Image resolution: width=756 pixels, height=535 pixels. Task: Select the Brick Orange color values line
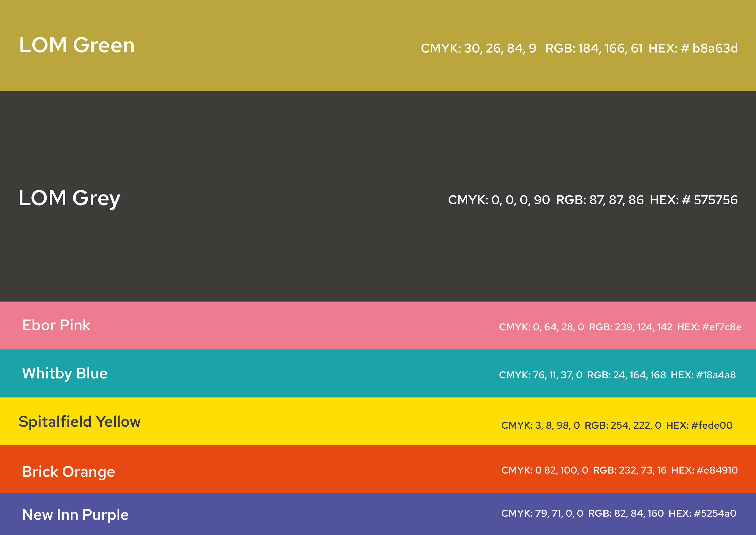pos(619,470)
